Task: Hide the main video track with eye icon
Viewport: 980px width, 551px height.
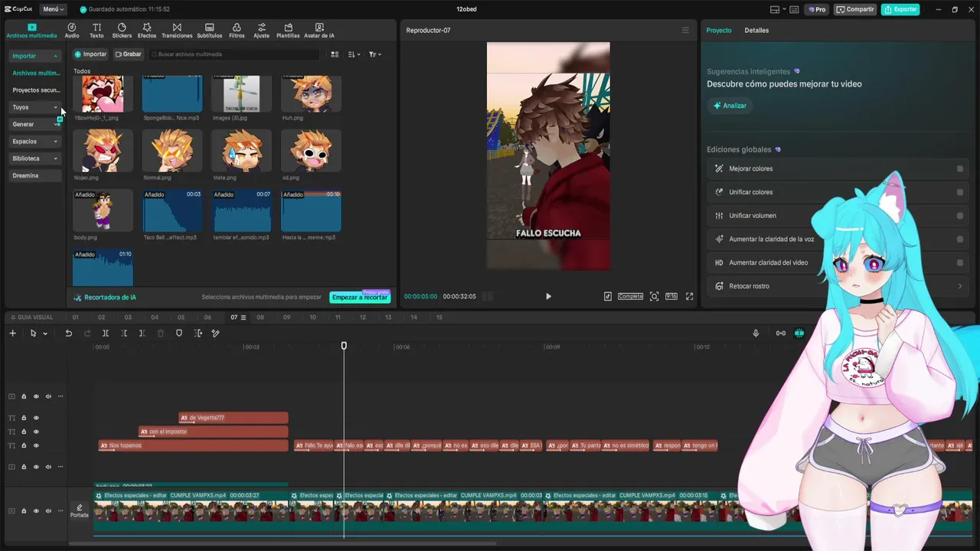Action: coord(36,511)
